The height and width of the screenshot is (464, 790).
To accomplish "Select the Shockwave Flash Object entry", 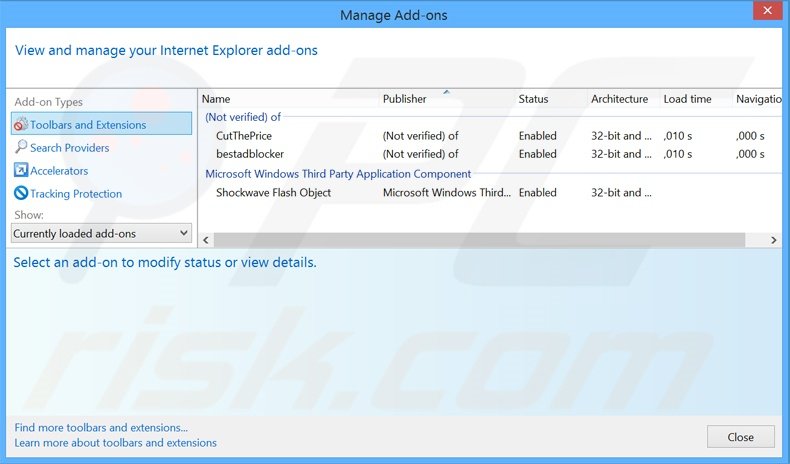I will (273, 193).
